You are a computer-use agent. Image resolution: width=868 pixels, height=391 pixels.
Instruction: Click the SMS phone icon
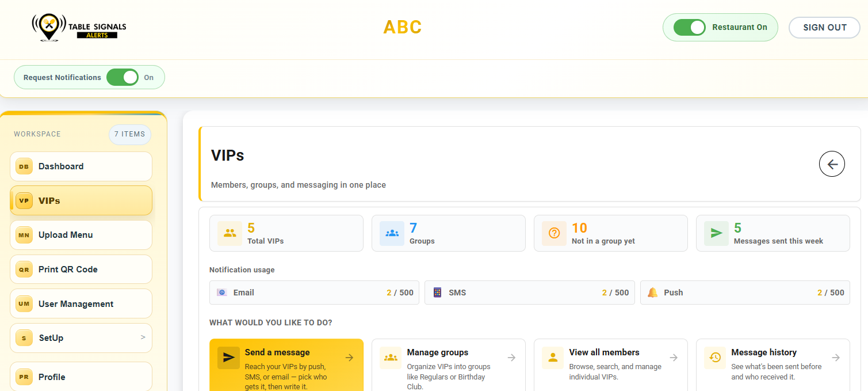pos(437,293)
